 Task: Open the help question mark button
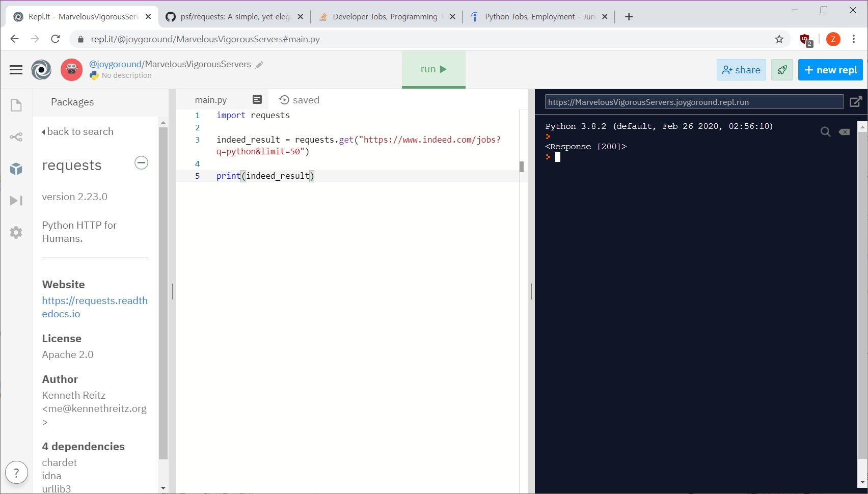click(16, 473)
